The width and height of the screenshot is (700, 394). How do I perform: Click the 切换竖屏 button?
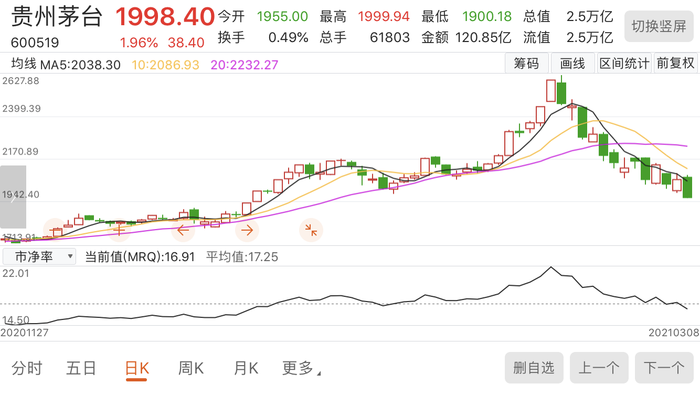[x=658, y=26]
